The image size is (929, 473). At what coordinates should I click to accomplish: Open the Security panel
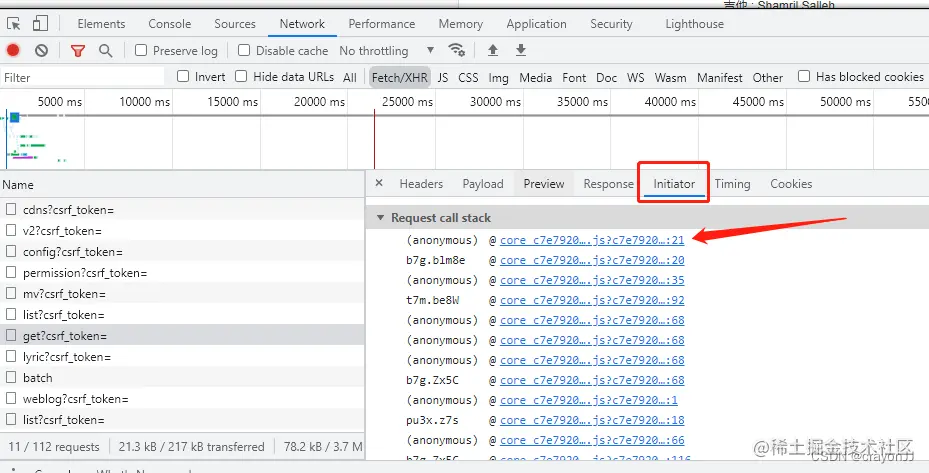[x=611, y=24]
